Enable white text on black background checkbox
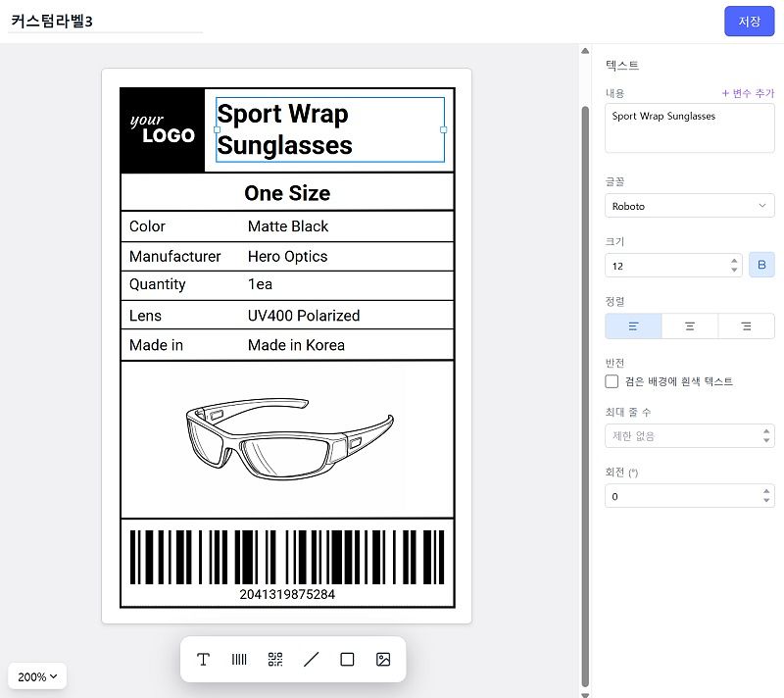Viewport: 784px width, 698px height. pyautogui.click(x=612, y=381)
